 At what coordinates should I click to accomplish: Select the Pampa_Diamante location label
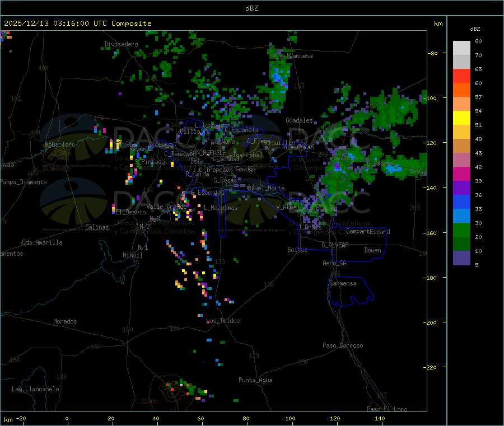click(x=24, y=182)
